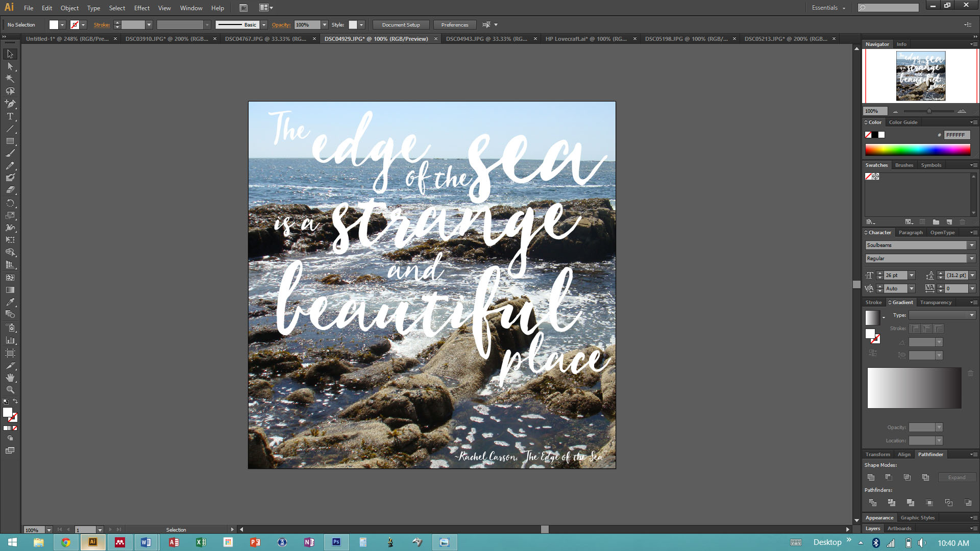Select the Eyedropper tool

[x=10, y=302]
